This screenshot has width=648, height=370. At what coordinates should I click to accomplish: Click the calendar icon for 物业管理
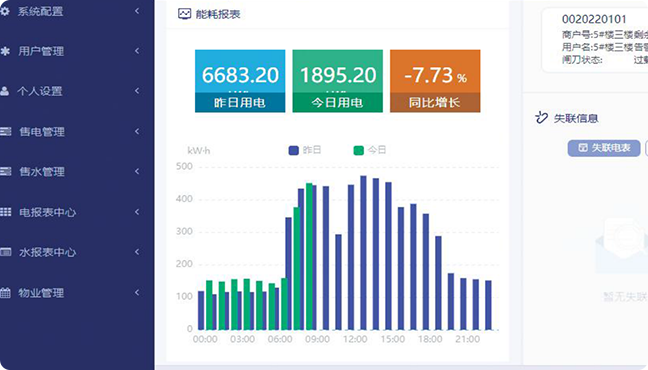(5, 293)
